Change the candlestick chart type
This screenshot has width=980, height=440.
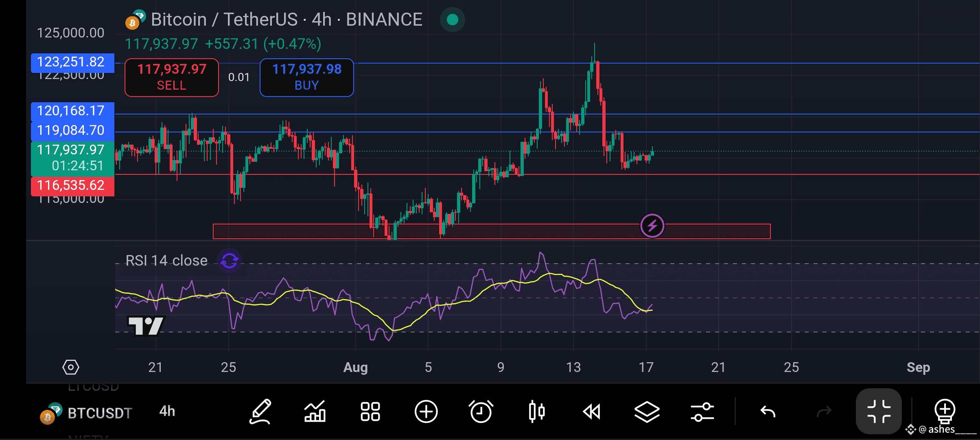(536, 411)
